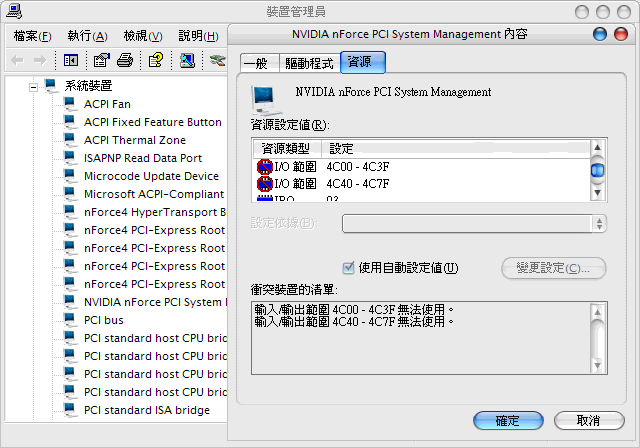Viewport: 640px width, 448px height.
Task: Open the 設定依據(B) dropdown
Action: coord(474,224)
